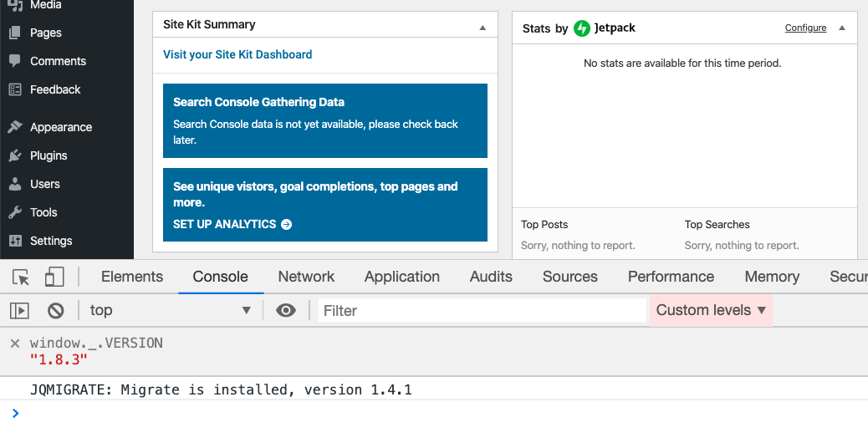This screenshot has width=868, height=448.
Task: Collapse the Stats by Jetpack widget
Action: pyautogui.click(x=842, y=28)
